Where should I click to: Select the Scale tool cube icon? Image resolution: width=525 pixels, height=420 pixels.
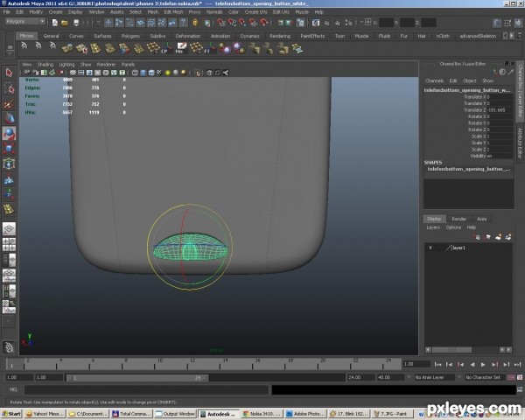[x=9, y=149]
